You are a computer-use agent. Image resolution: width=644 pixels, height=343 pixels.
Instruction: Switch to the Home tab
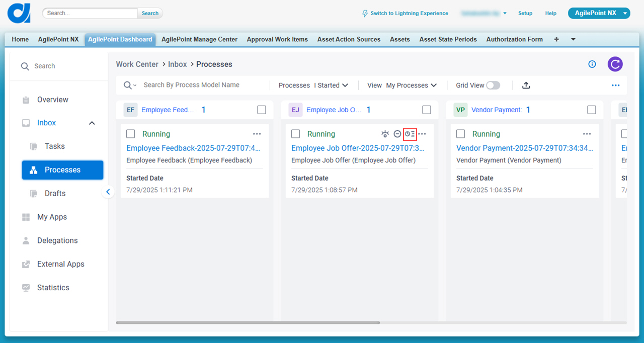point(20,39)
